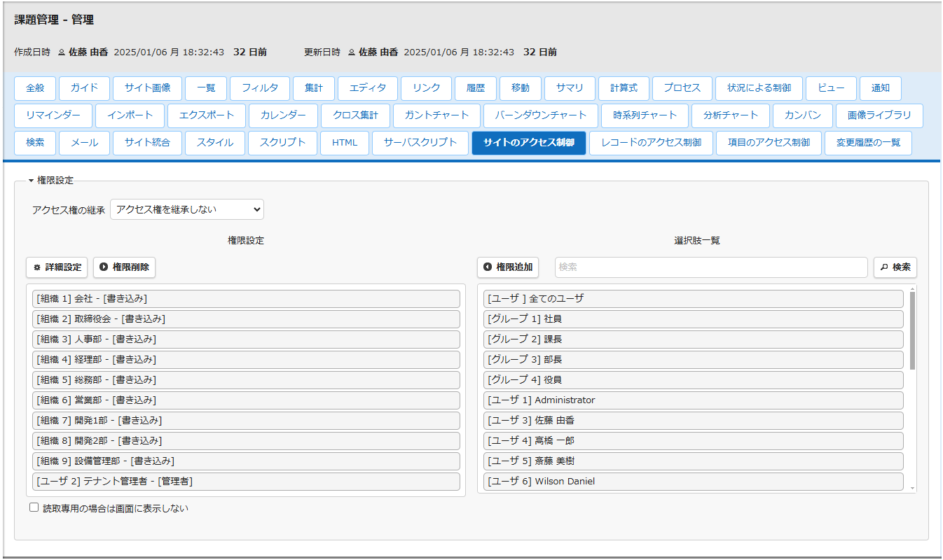
Task: Select [グループ 1] 社員 option
Action: [x=694, y=319]
